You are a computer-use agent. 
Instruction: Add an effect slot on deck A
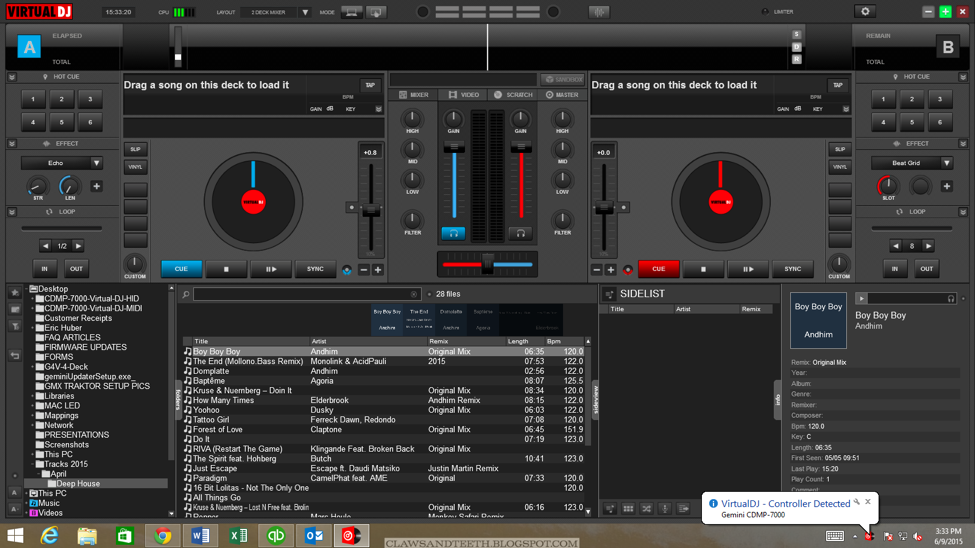tap(97, 186)
